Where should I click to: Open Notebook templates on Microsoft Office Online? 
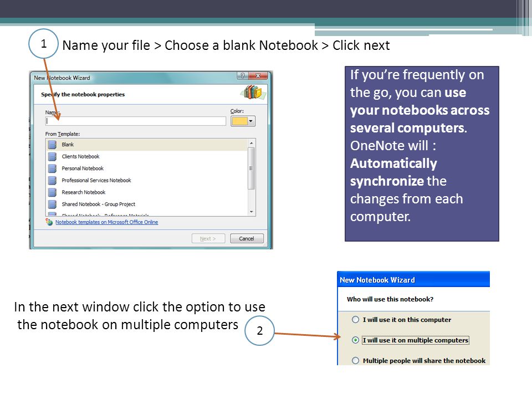pyautogui.click(x=106, y=222)
